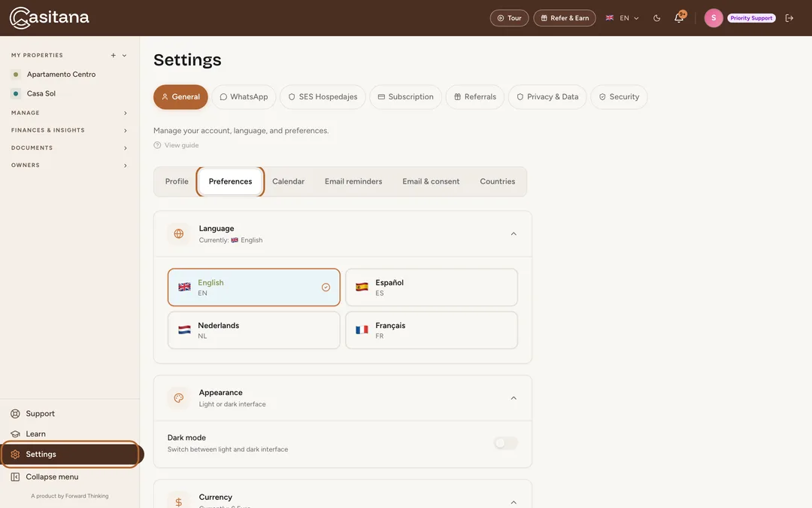Viewport: 812px width, 508px height.
Task: Switch to Email reminders sub-tab
Action: 353,181
